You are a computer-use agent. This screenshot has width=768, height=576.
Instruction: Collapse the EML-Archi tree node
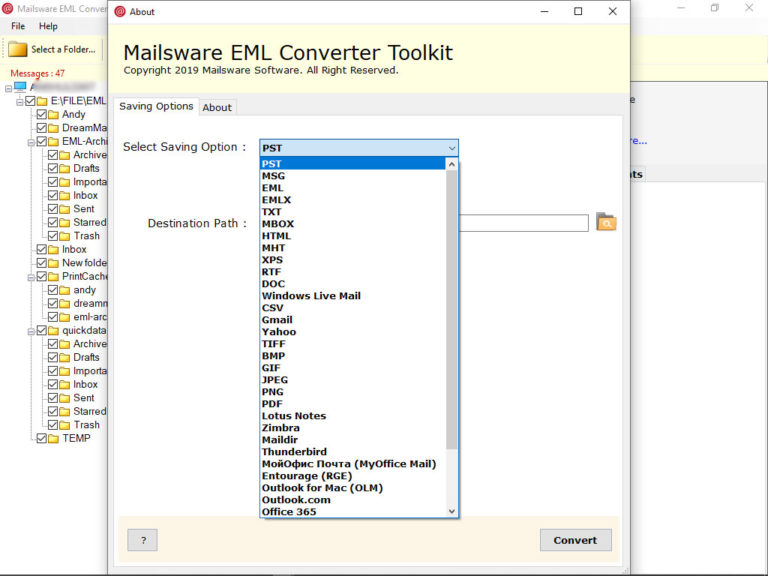(31, 143)
